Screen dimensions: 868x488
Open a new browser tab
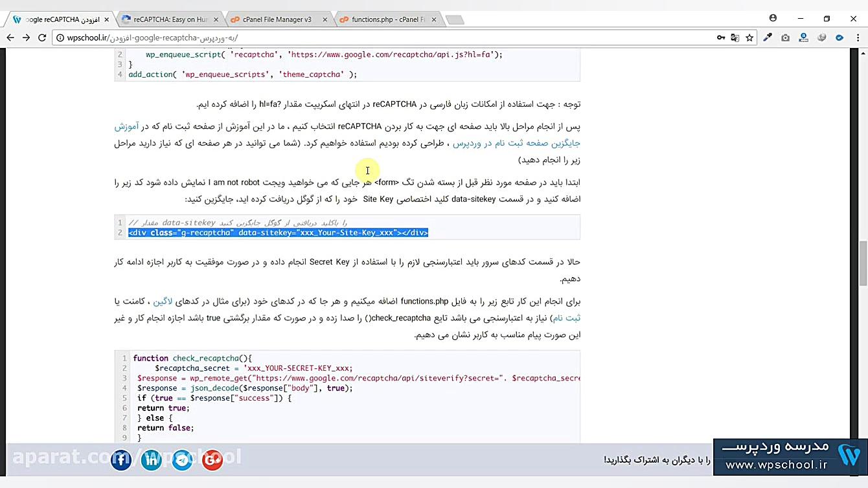click(455, 19)
